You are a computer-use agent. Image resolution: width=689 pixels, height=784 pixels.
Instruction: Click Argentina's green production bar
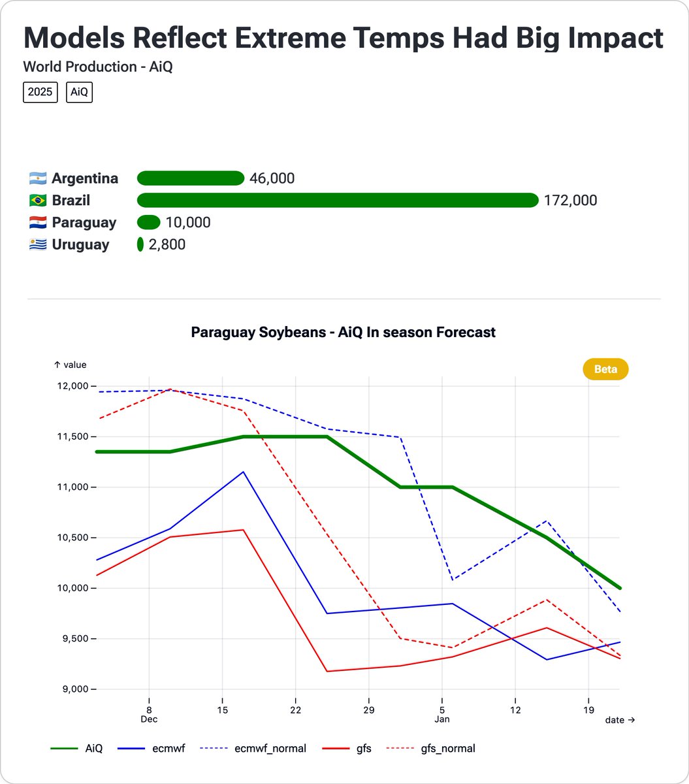point(191,178)
